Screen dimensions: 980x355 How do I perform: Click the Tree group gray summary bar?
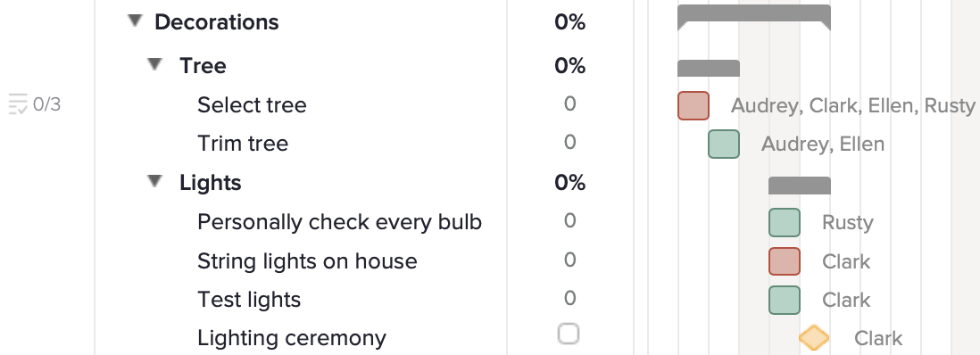click(709, 68)
